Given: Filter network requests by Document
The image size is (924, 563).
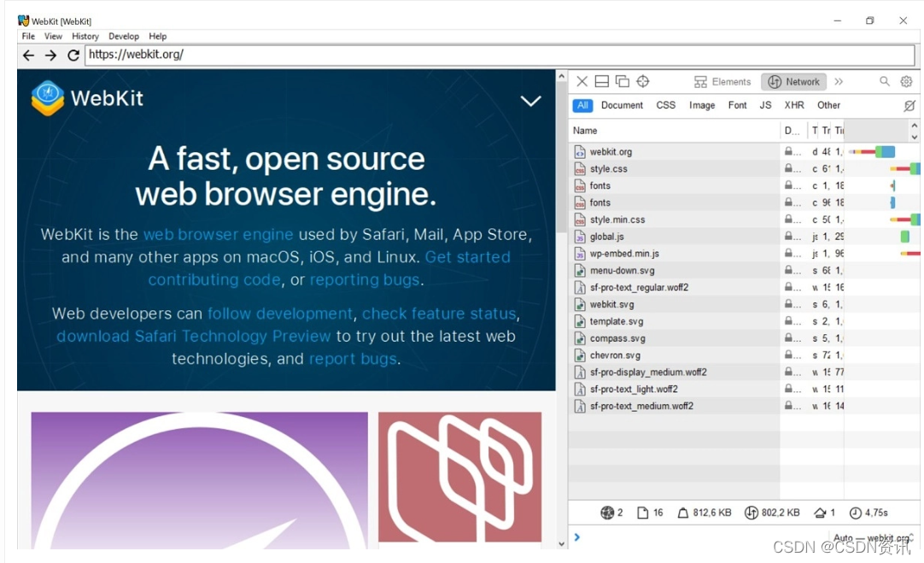Looking at the screenshot, I should 623,106.
